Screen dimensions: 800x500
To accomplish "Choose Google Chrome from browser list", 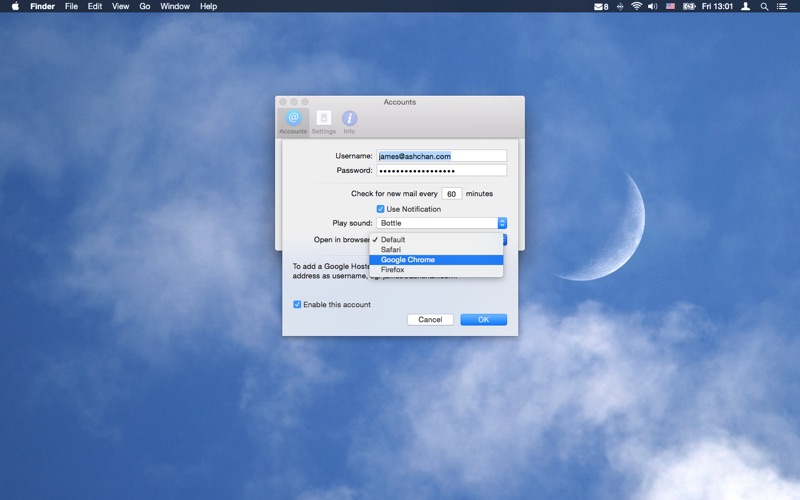I will click(x=408, y=260).
